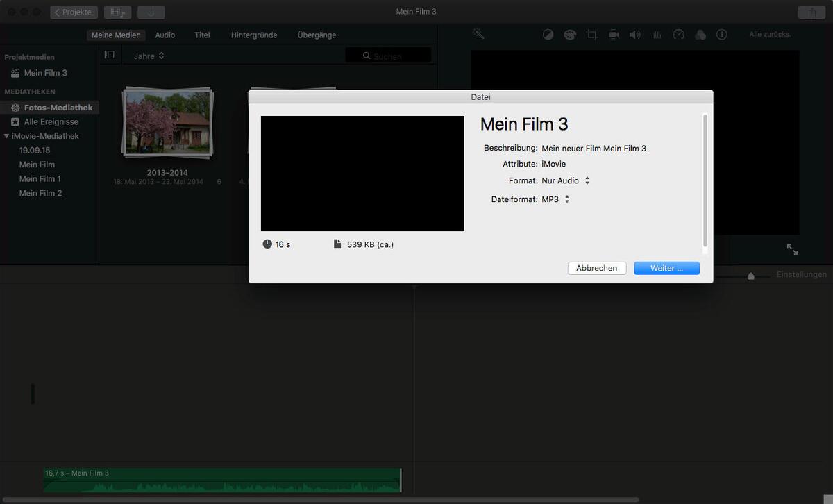Screen dimensions: 833x504
Task: Open the color balance tool
Action: point(548,35)
